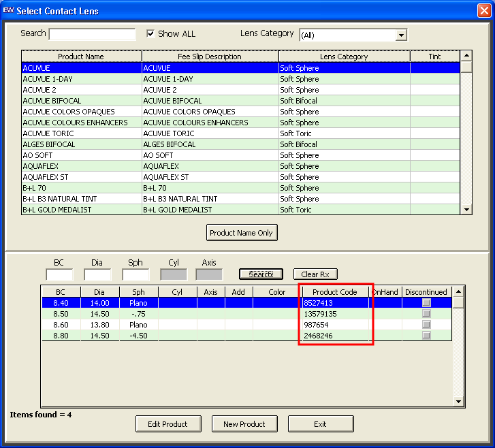Select ACUVUE COLORS OPAQUES product row
Image resolution: width=495 pixels, height=448 pixels.
pyautogui.click(x=240, y=112)
